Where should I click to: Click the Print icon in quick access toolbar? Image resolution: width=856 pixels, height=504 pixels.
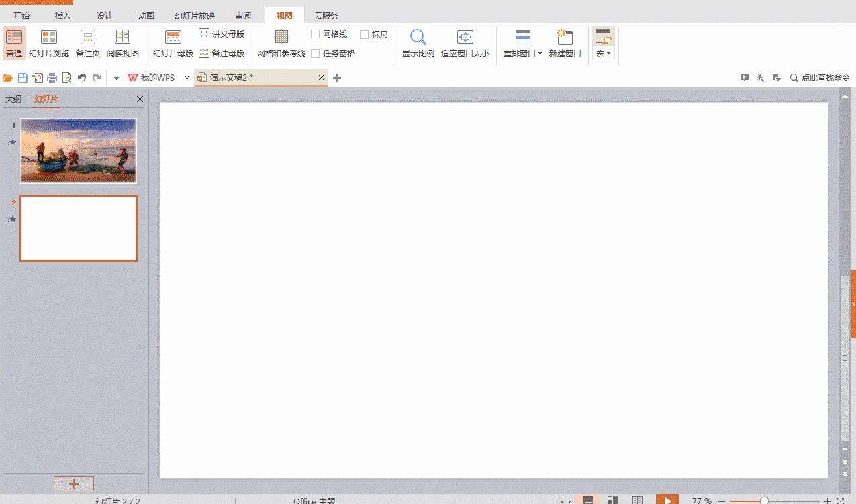52,77
